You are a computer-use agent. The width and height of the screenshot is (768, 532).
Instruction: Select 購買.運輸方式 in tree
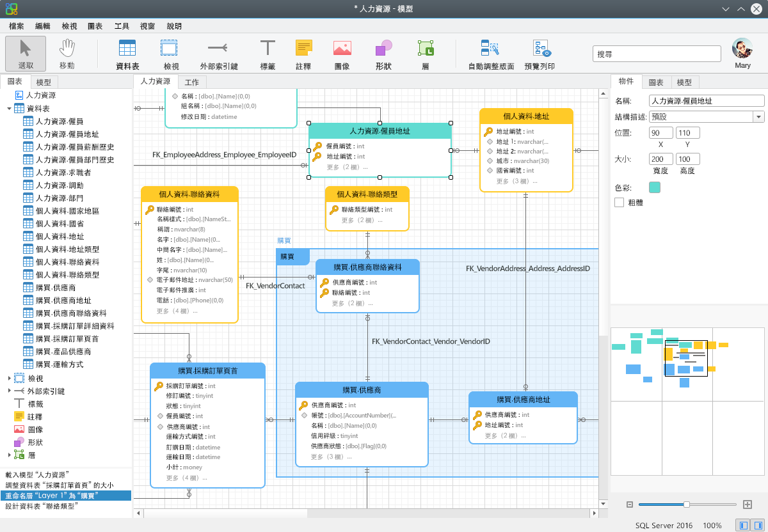[x=53, y=364]
